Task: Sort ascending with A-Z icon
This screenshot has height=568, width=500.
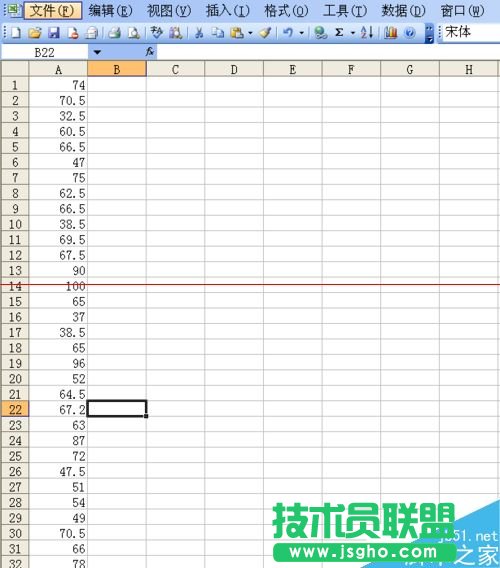Action: (367, 33)
